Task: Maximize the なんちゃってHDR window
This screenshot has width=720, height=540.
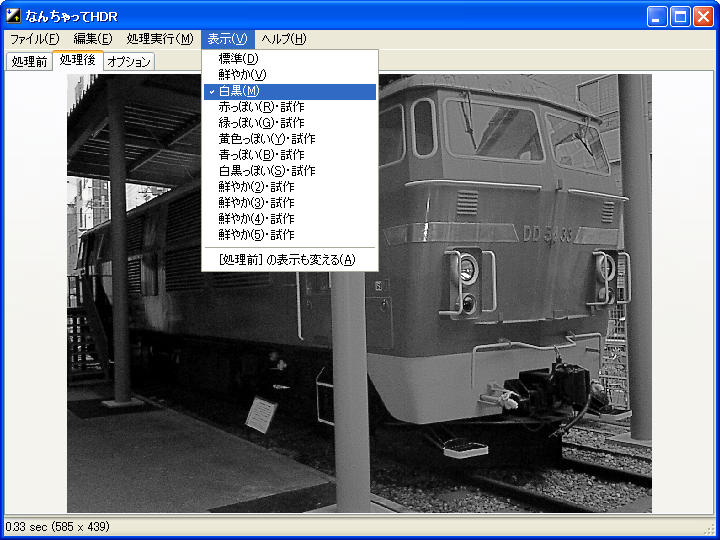Action: [680, 17]
